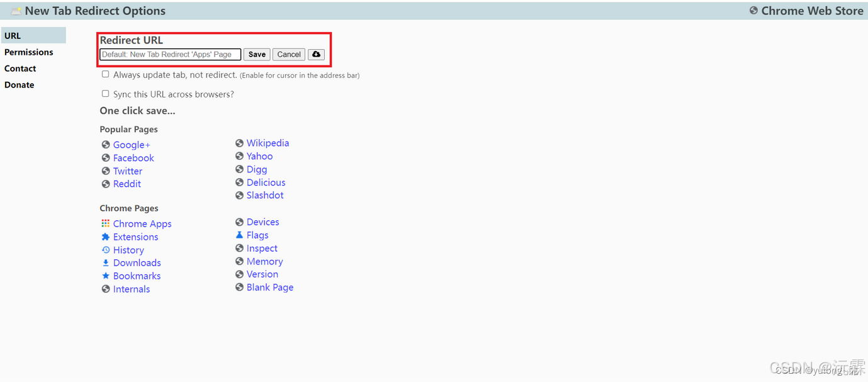The image size is (868, 382).
Task: Select the URL tab in sidebar
Action: point(33,36)
